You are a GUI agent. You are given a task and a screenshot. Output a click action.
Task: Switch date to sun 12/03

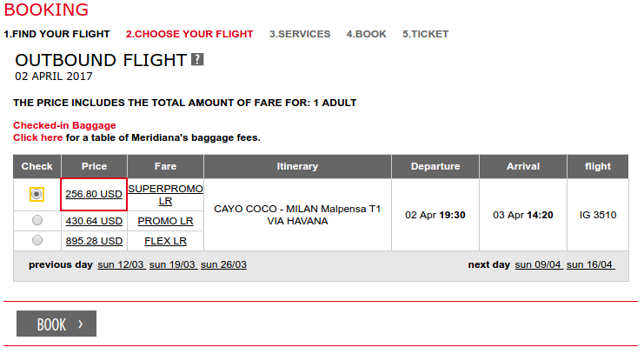[121, 264]
